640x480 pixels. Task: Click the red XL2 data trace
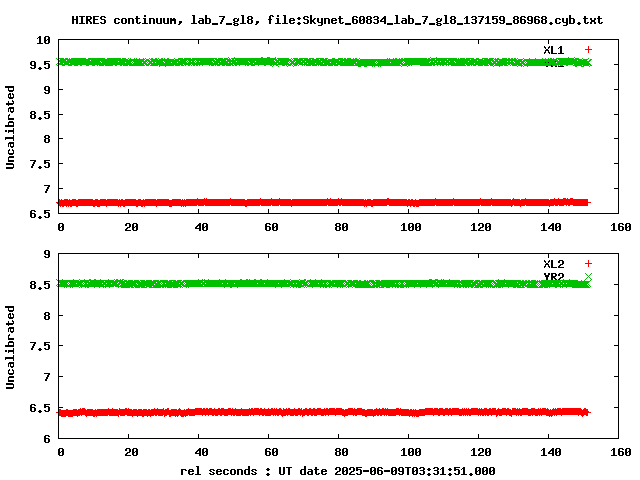(324, 412)
